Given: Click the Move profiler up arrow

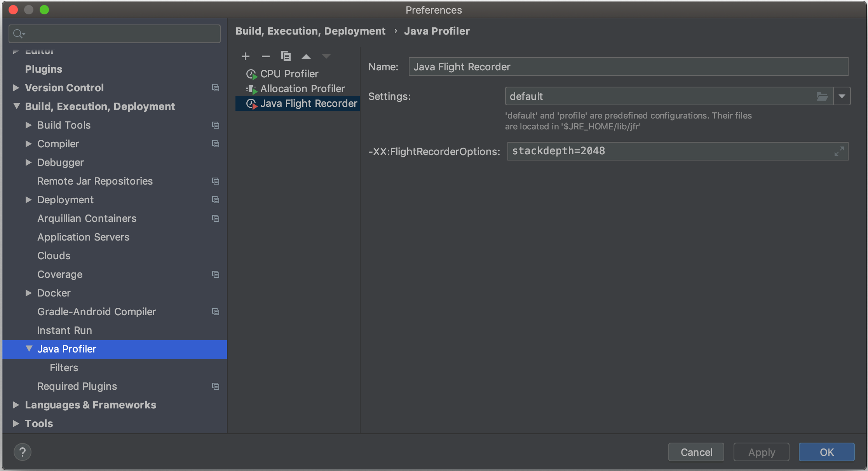Looking at the screenshot, I should click(x=306, y=56).
